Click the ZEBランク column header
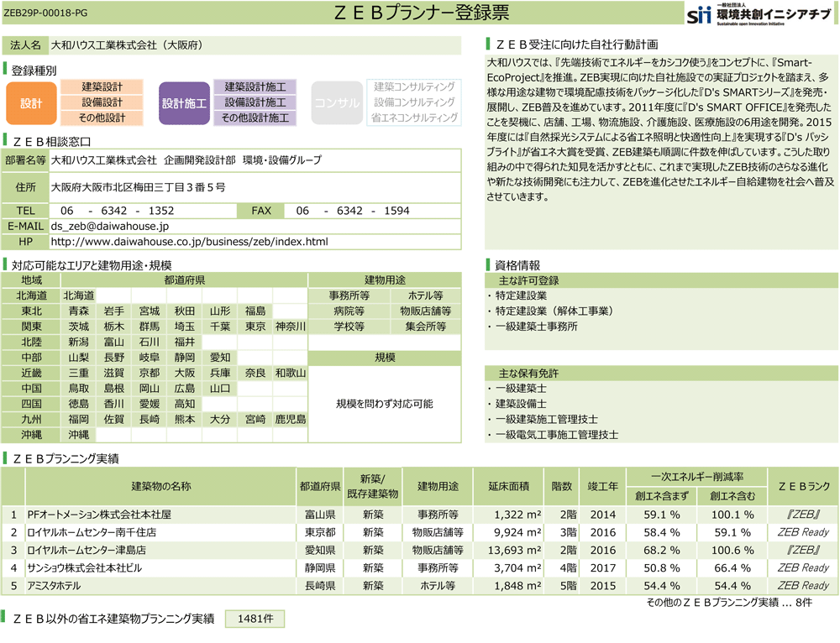Screen dimensions: 840x643 coord(804,486)
